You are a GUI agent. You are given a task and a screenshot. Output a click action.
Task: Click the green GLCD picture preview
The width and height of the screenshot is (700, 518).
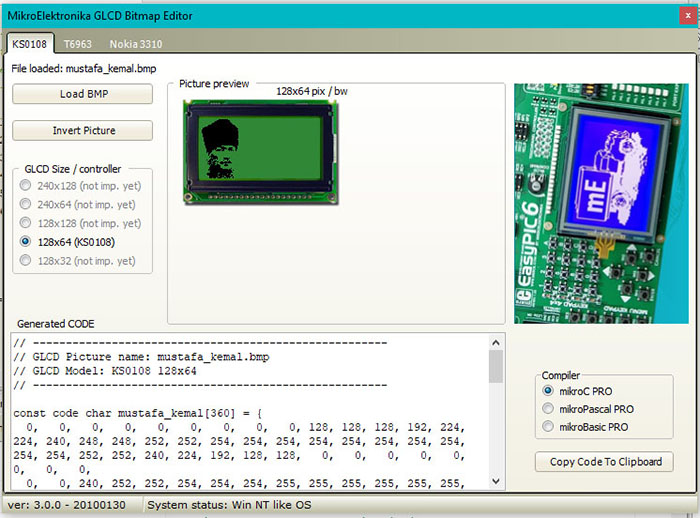coord(258,150)
